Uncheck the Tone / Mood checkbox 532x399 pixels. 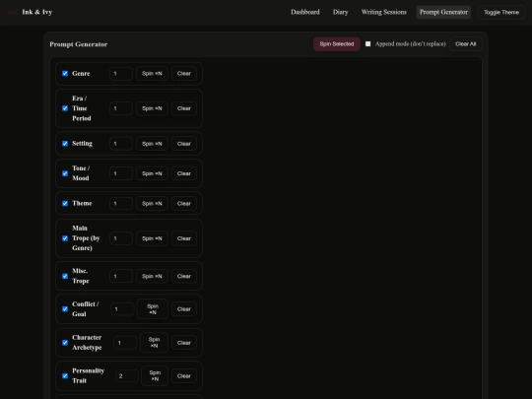65,173
